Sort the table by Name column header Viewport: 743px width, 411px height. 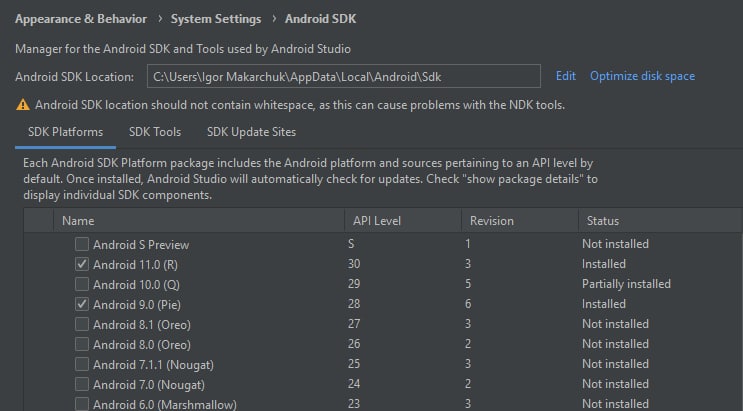tap(78, 221)
